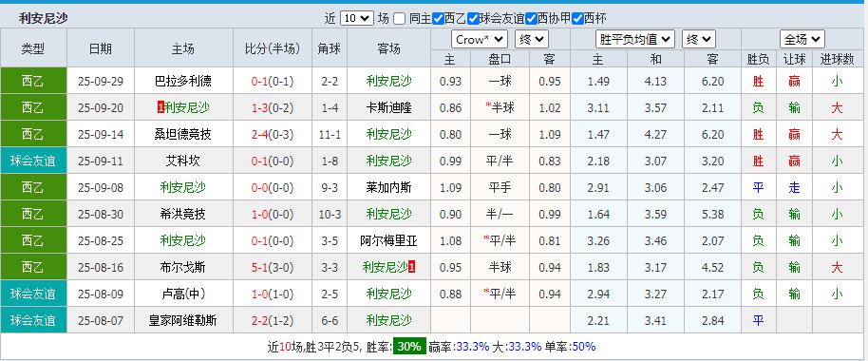Open 莱加内斯 team link

pos(388,188)
